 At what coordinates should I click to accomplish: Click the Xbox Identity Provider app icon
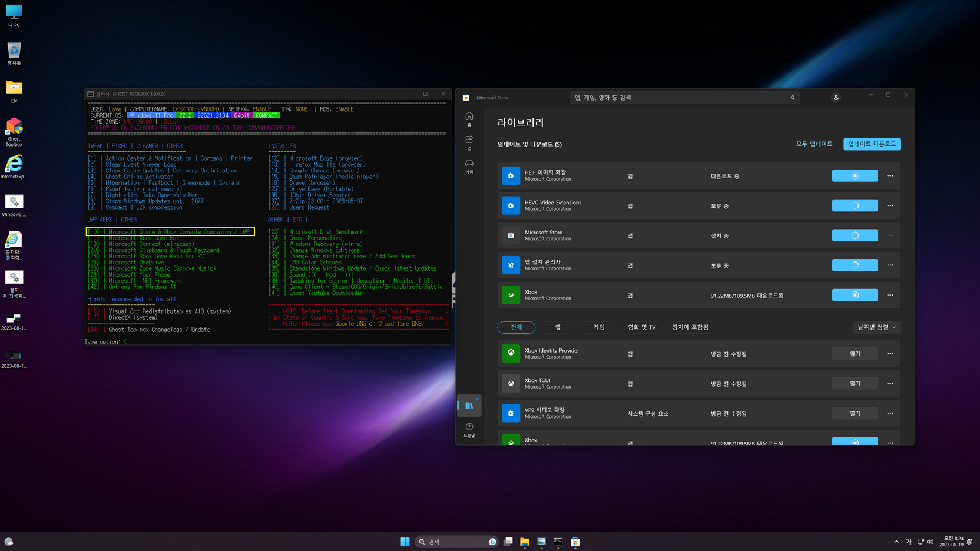tap(511, 353)
